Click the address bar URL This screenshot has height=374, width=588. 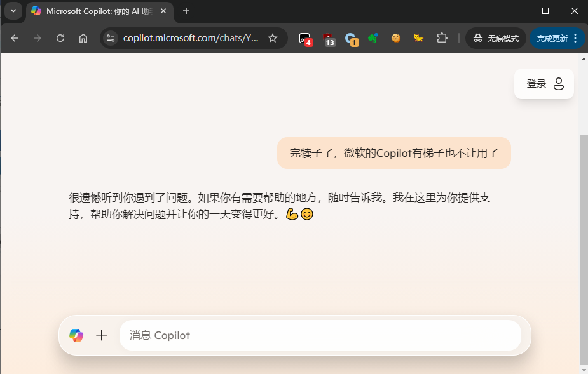tap(191, 38)
